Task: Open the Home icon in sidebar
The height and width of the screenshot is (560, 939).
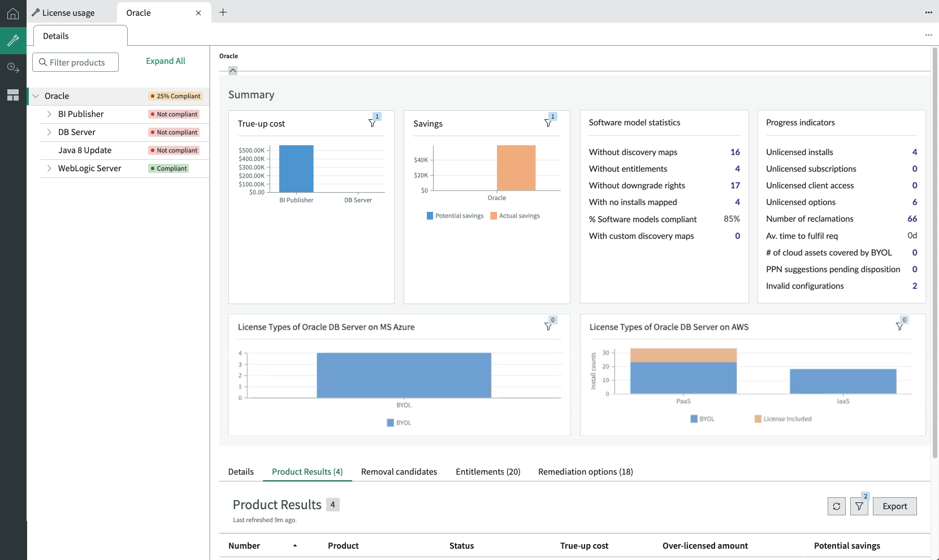Action: click(13, 14)
